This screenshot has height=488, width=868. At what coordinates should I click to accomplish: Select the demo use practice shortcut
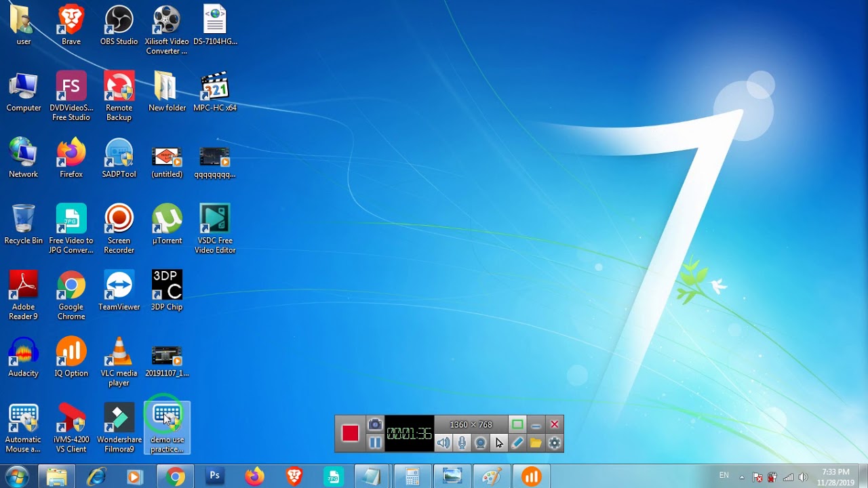pos(167,428)
